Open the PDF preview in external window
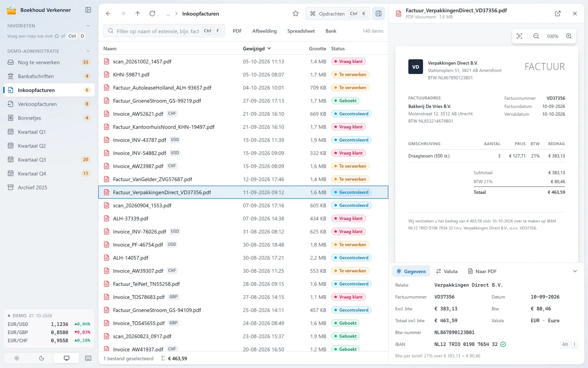The height and width of the screenshot is (368, 588). 558,13
